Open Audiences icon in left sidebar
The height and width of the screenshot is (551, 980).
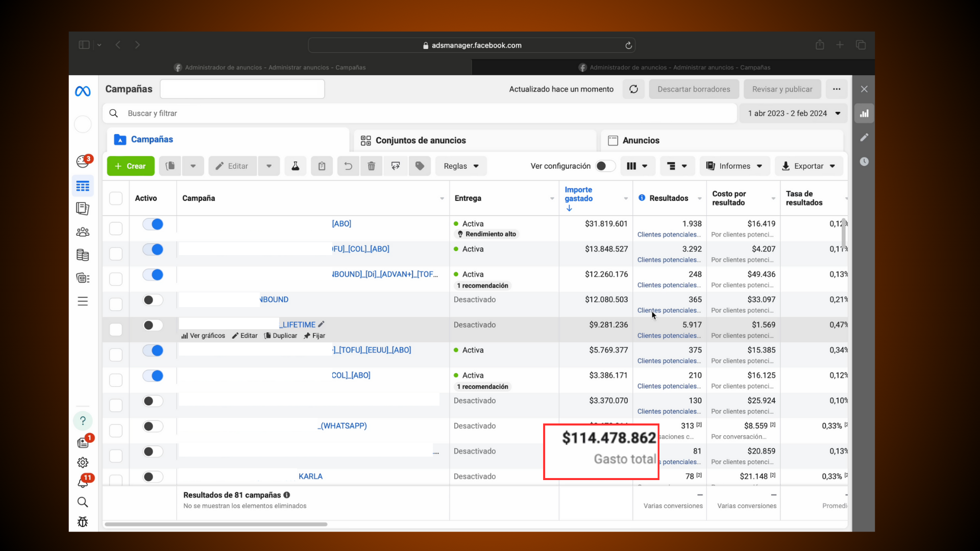point(83,232)
